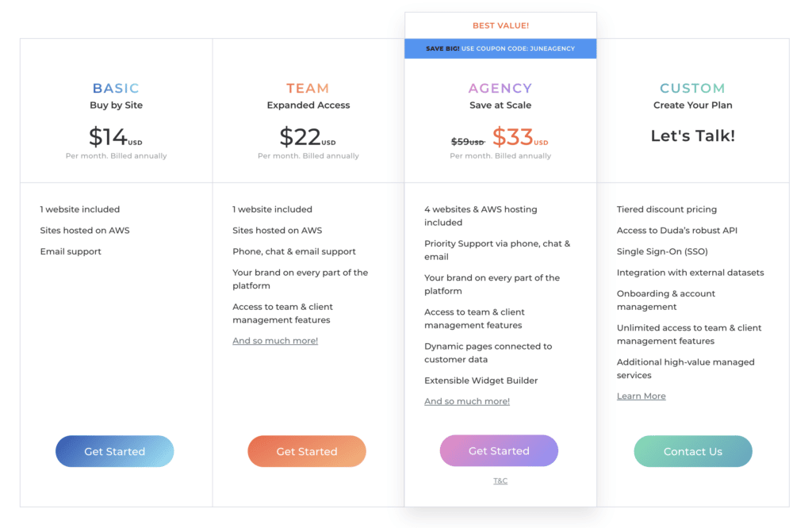Open the T&C link below Agency plan
The image size is (812, 528).
click(x=500, y=481)
